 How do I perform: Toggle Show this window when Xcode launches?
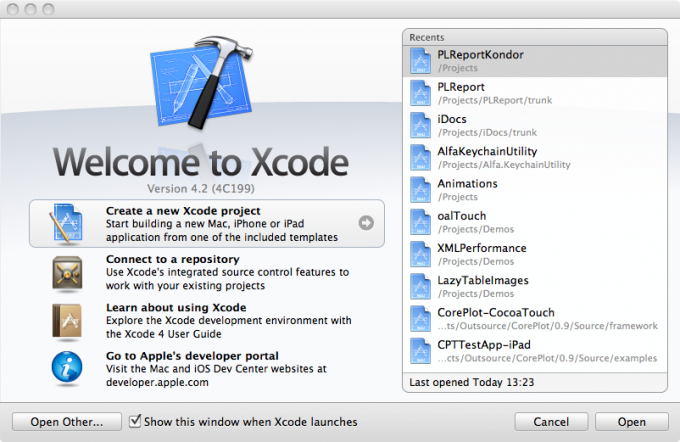(x=135, y=421)
